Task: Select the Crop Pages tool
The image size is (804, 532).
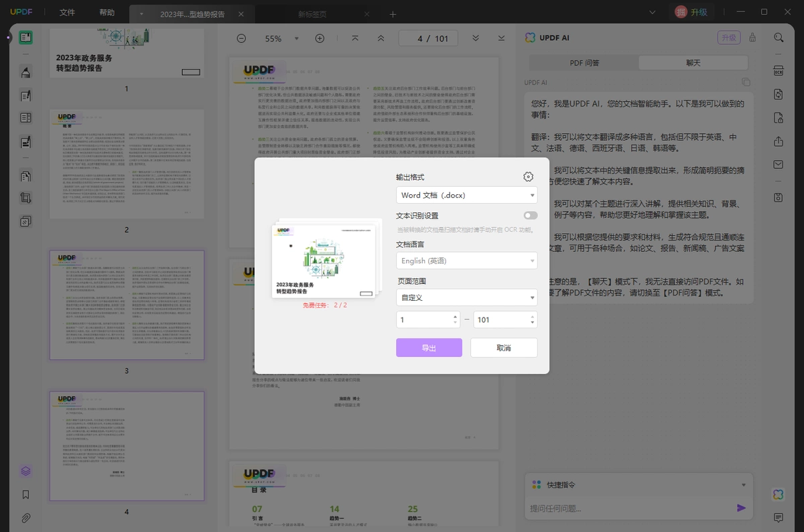Action: coord(25,198)
